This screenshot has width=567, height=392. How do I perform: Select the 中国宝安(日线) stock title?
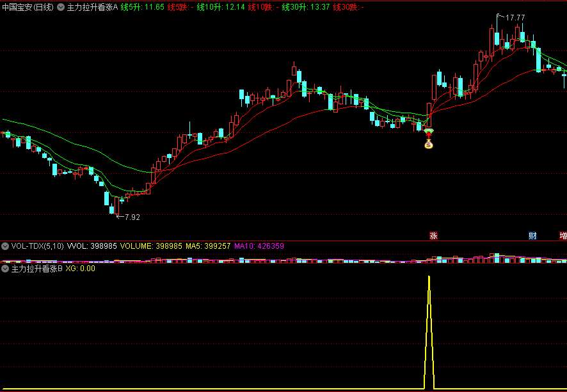(x=28, y=7)
